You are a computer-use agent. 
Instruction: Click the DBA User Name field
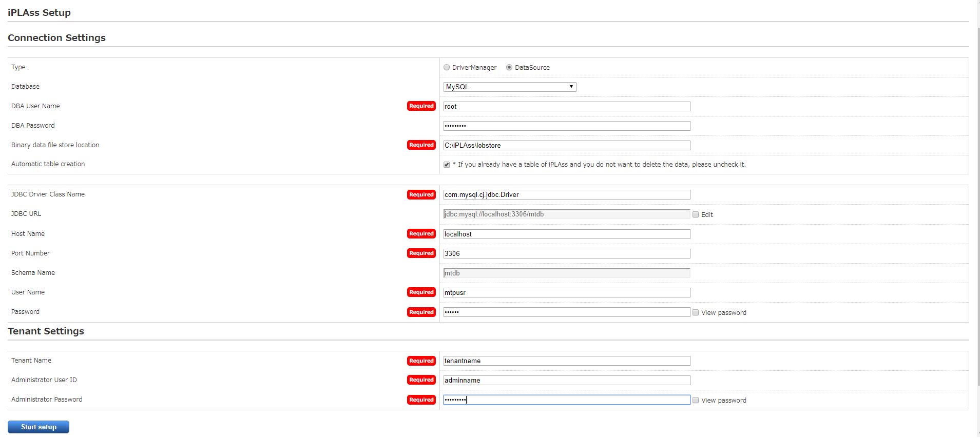pyautogui.click(x=566, y=107)
